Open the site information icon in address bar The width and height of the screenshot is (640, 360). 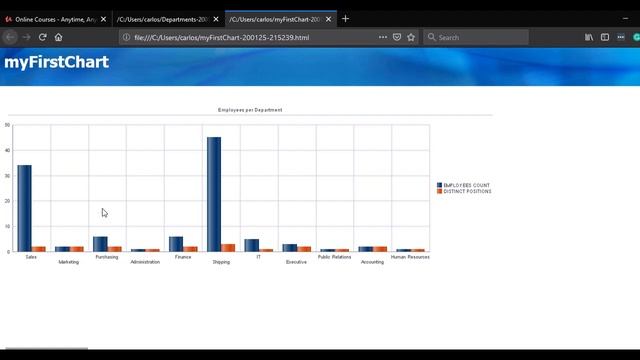[127, 37]
